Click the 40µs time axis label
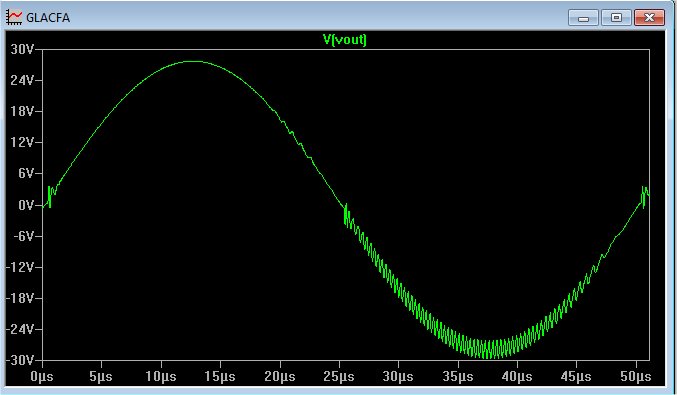 pyautogui.click(x=517, y=377)
